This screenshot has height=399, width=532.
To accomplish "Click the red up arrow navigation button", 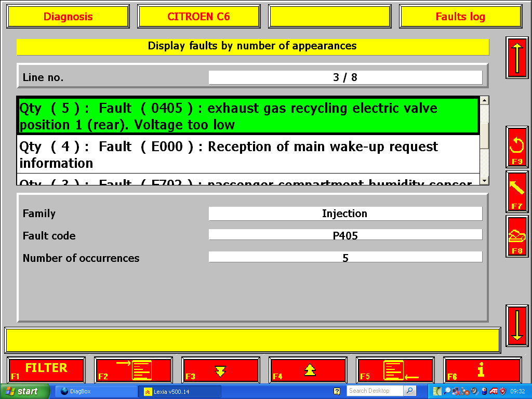I will tap(517, 58).
